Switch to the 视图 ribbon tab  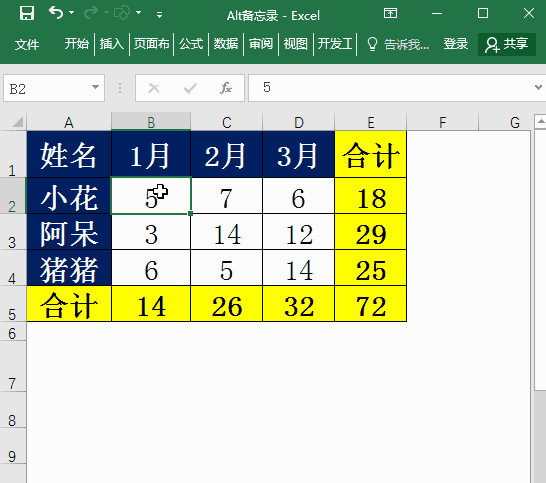point(296,44)
